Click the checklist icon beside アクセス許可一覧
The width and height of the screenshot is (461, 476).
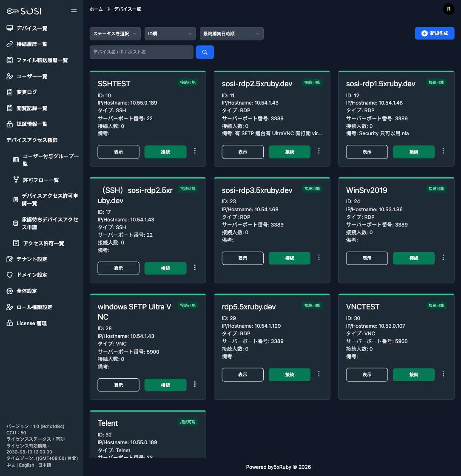pyautogui.click(x=16, y=243)
